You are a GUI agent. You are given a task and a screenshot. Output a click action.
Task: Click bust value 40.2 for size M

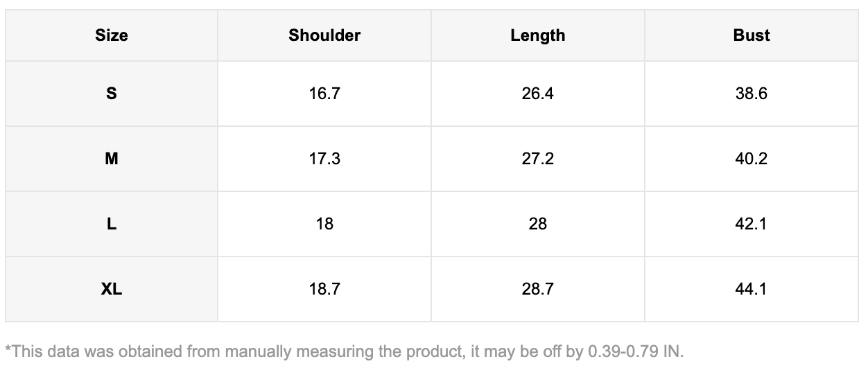[x=752, y=159]
